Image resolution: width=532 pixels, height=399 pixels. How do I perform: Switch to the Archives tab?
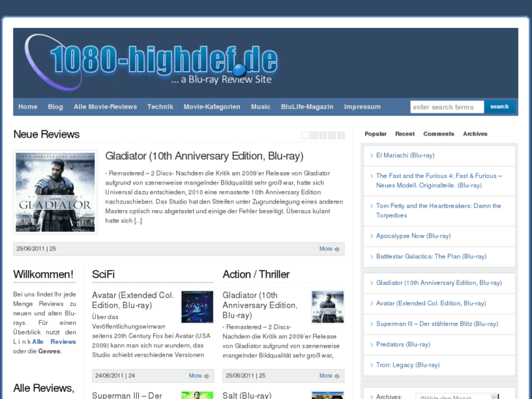(475, 134)
